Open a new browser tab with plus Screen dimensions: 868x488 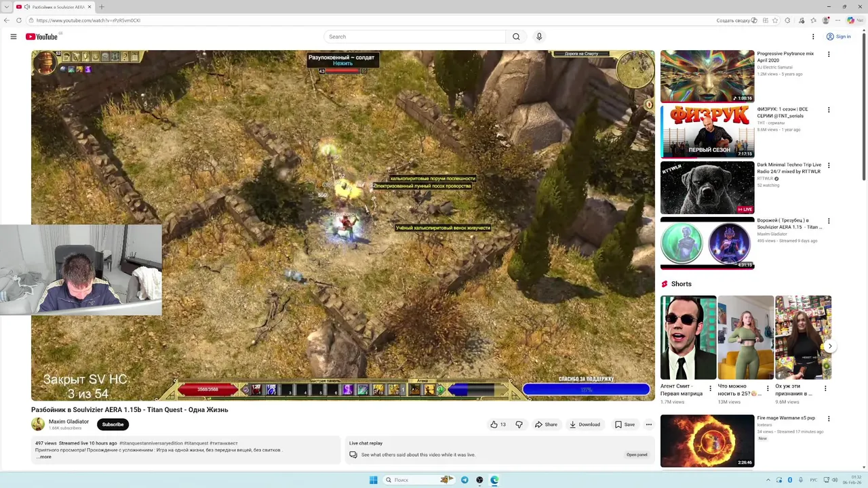[x=102, y=7]
